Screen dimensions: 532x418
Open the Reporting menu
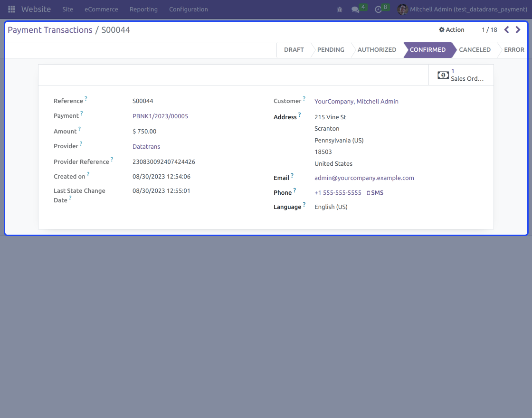(143, 9)
